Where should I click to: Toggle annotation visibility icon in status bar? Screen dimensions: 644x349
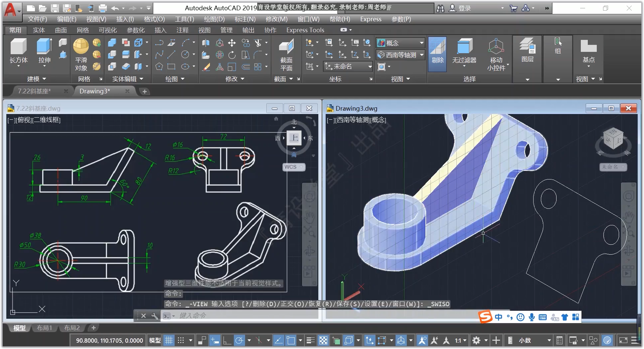[x=422, y=340]
